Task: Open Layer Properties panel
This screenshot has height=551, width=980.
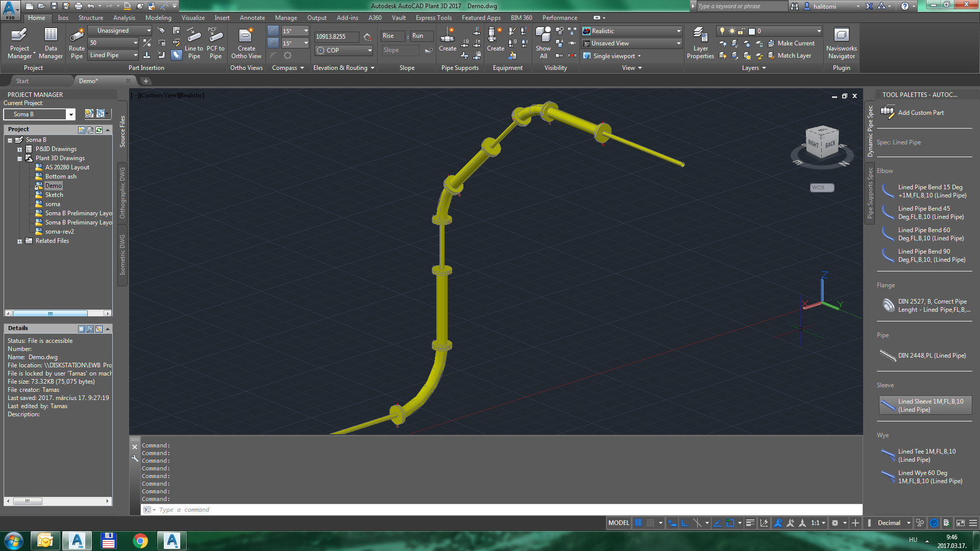Action: click(700, 43)
